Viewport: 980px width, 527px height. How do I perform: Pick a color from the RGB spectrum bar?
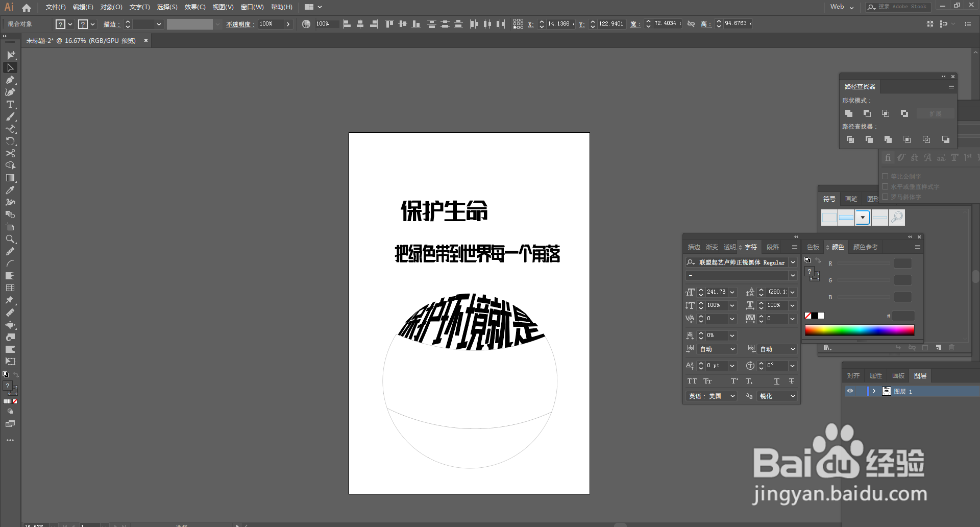(860, 330)
